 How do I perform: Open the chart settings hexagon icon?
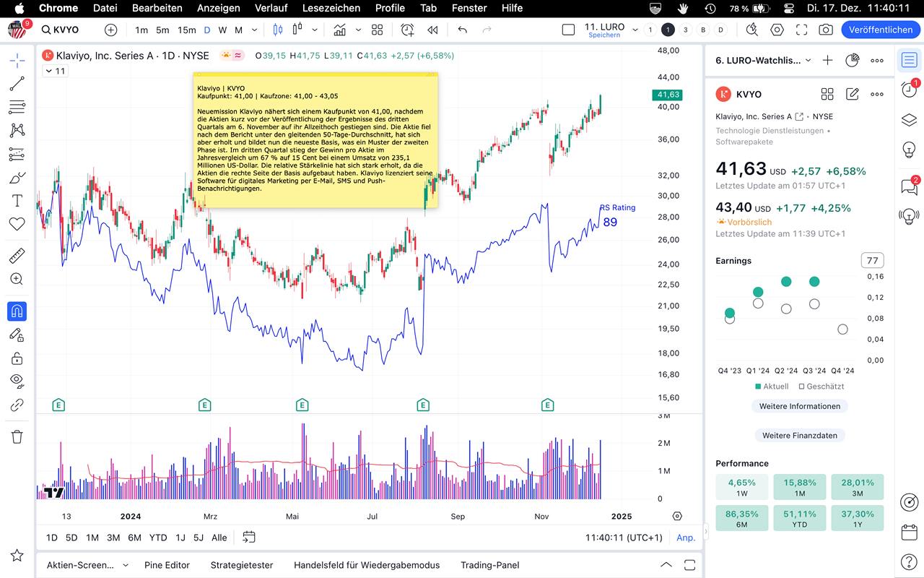[x=777, y=30]
